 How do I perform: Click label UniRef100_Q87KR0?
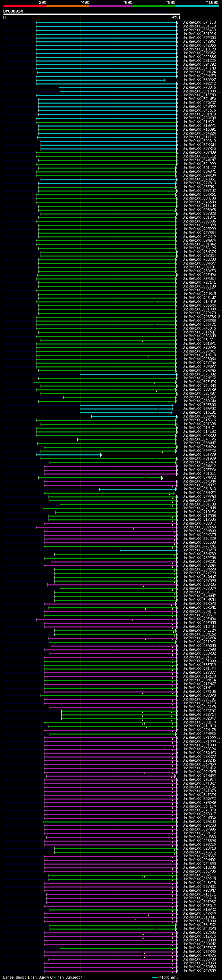[199, 951]
